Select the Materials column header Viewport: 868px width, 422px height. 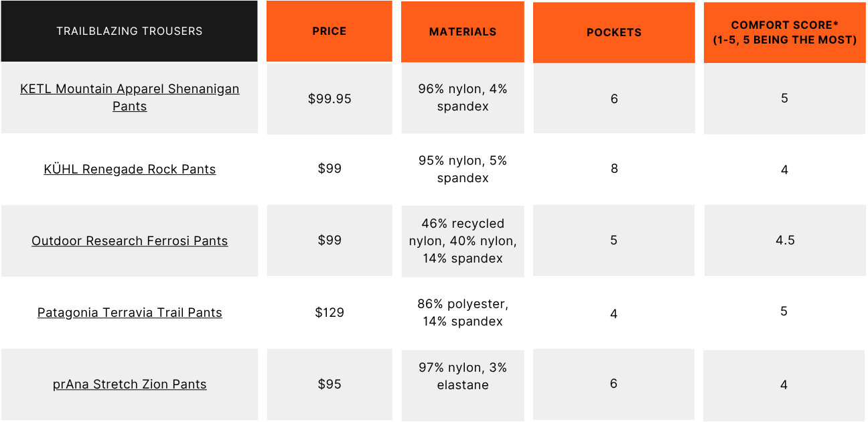point(463,31)
